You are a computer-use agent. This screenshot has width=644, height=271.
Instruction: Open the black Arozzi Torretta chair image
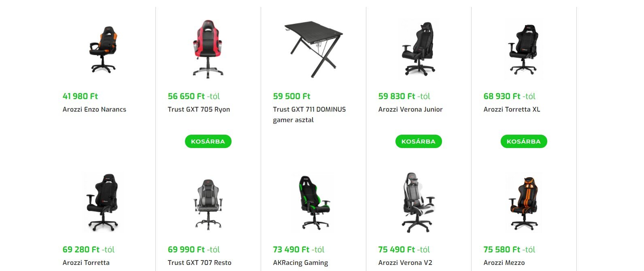click(x=103, y=202)
